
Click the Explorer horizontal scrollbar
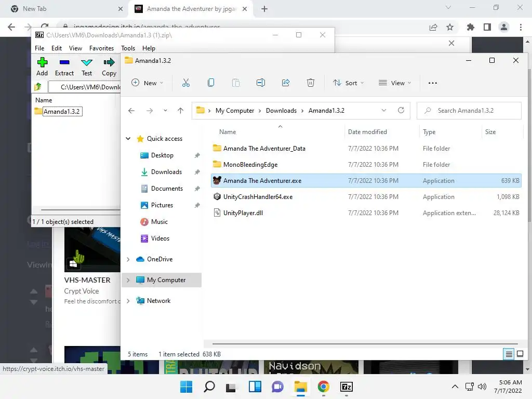365,344
